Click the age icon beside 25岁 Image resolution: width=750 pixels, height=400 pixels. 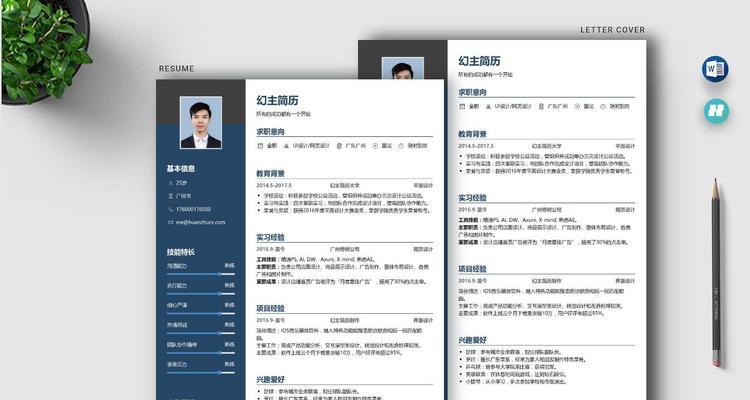pyautogui.click(x=171, y=183)
